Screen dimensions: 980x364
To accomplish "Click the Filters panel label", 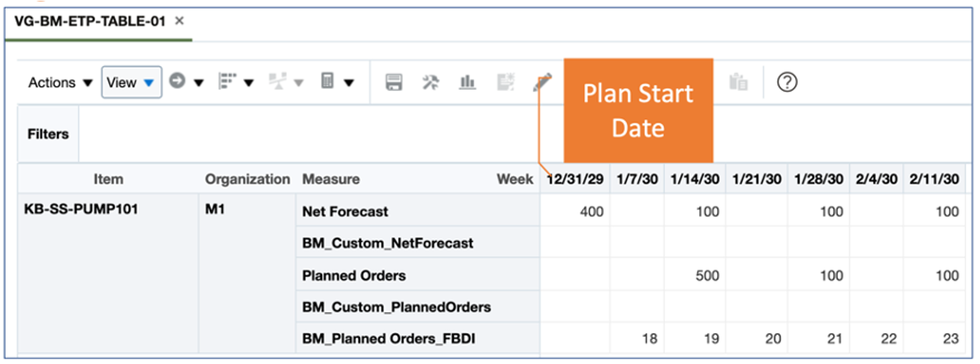I will point(48,134).
